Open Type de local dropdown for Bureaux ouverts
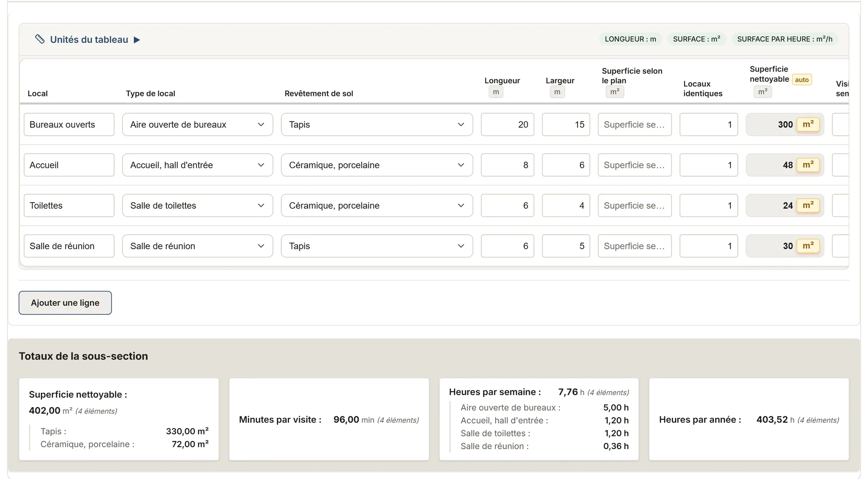 click(197, 125)
